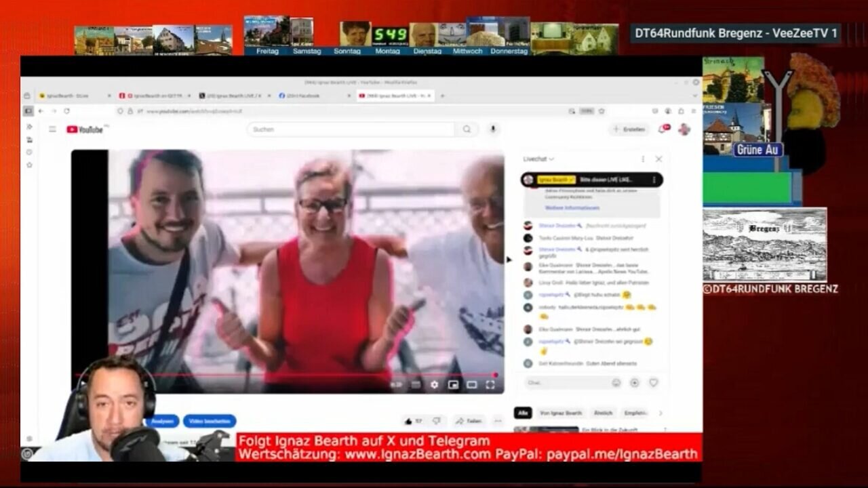Expand the Livechat dropdown
This screenshot has width=868, height=488.
[x=539, y=159]
